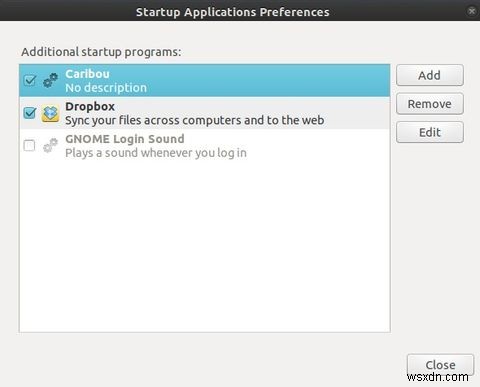Uncheck the Caribou startup checkbox

30,80
